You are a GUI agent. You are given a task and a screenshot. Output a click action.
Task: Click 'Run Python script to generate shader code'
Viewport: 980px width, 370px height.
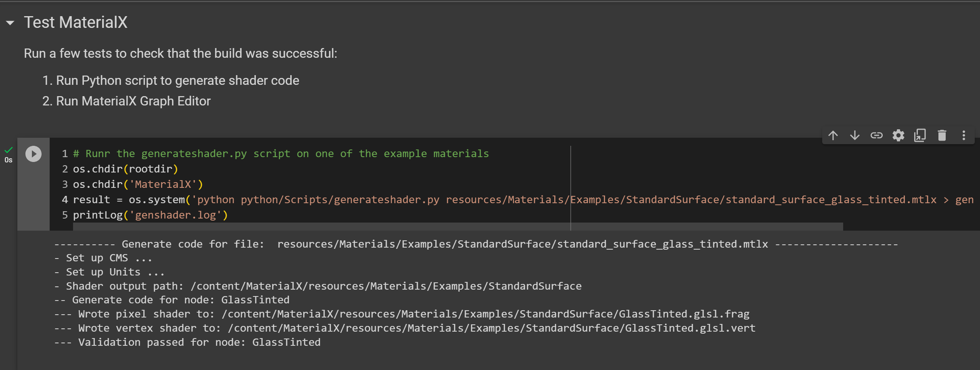178,80
